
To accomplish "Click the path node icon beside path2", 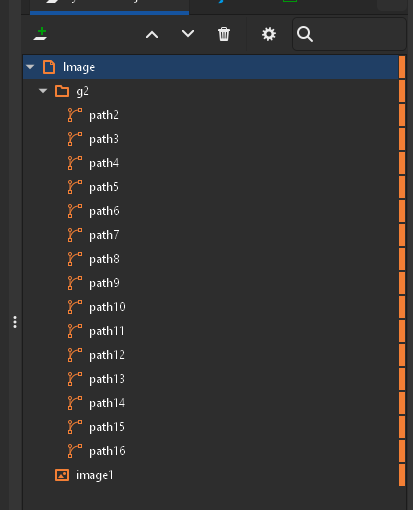I will [75, 115].
